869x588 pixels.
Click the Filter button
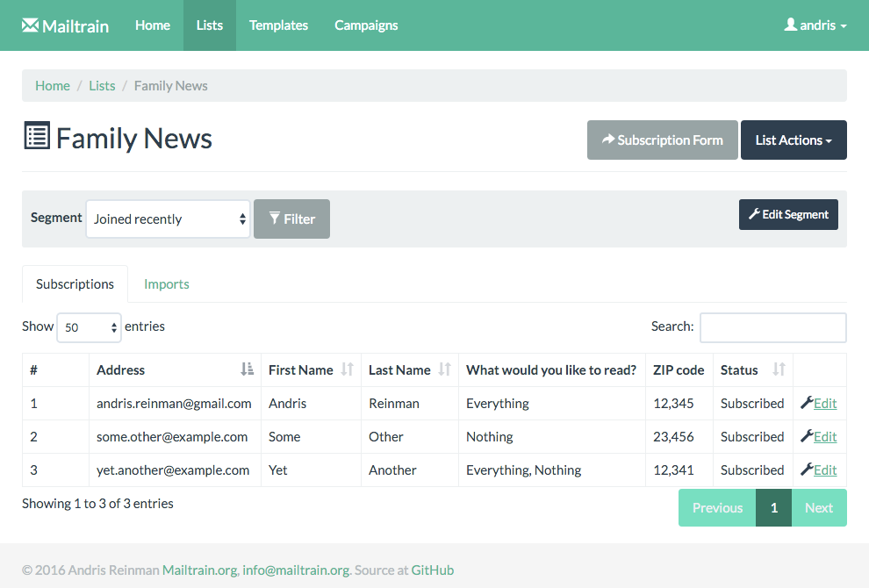point(291,219)
